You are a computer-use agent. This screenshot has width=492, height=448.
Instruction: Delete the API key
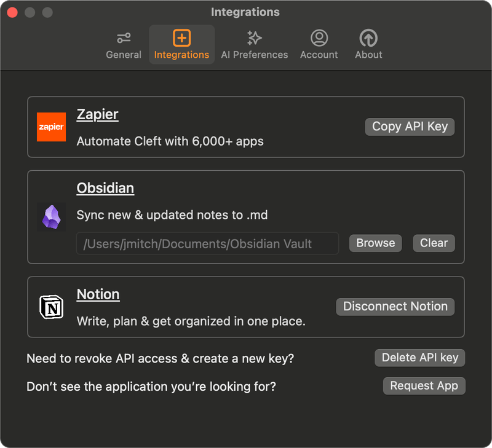[x=420, y=358]
